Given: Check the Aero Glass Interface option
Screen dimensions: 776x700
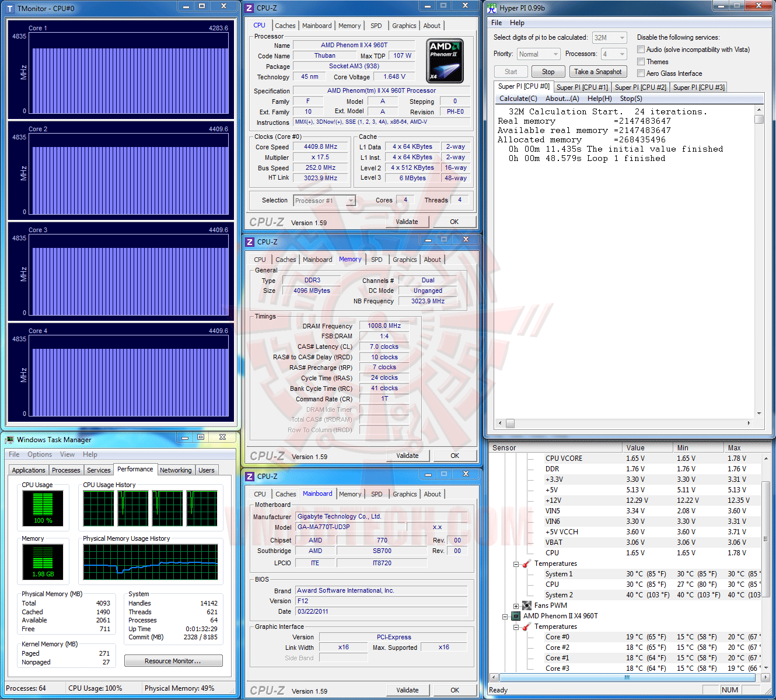Looking at the screenshot, I should click(x=641, y=73).
